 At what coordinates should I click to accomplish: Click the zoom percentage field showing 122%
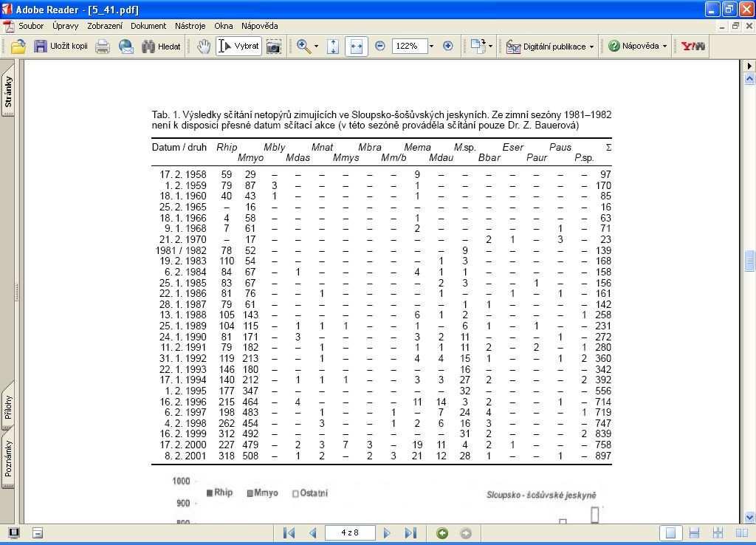(x=409, y=47)
